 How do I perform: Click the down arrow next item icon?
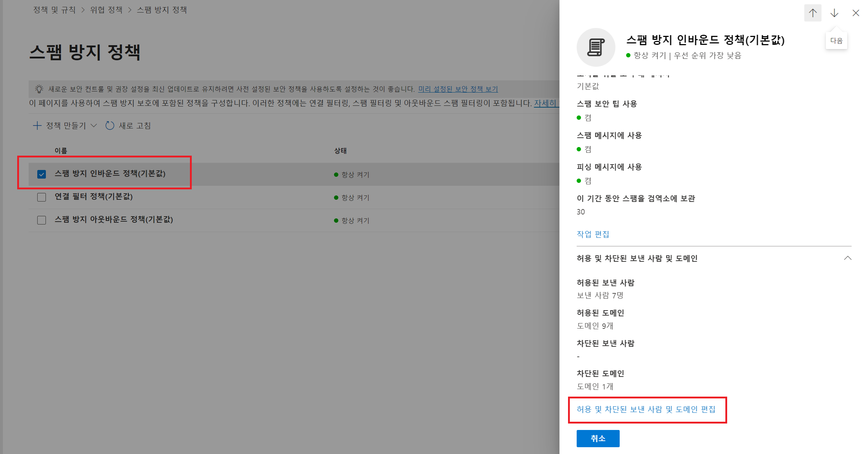coord(834,13)
